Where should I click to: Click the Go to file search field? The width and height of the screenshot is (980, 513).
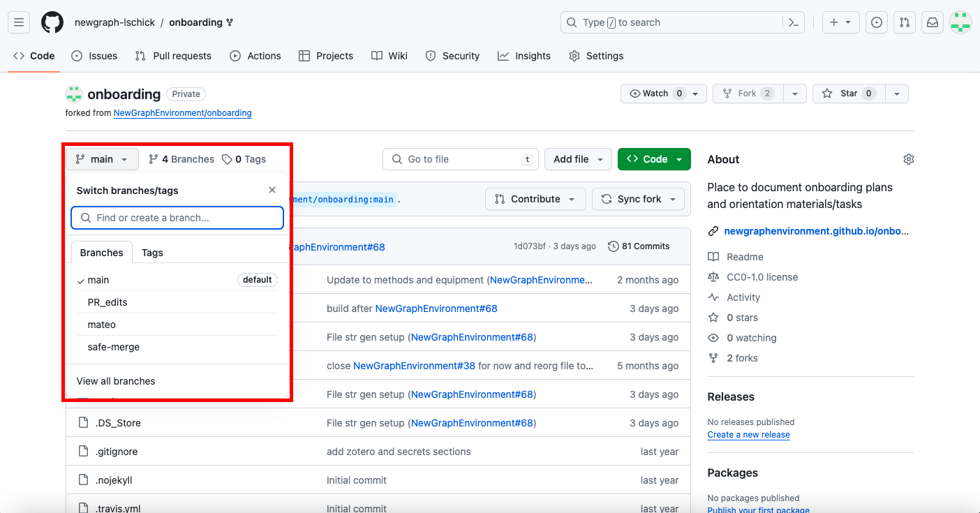coord(460,159)
